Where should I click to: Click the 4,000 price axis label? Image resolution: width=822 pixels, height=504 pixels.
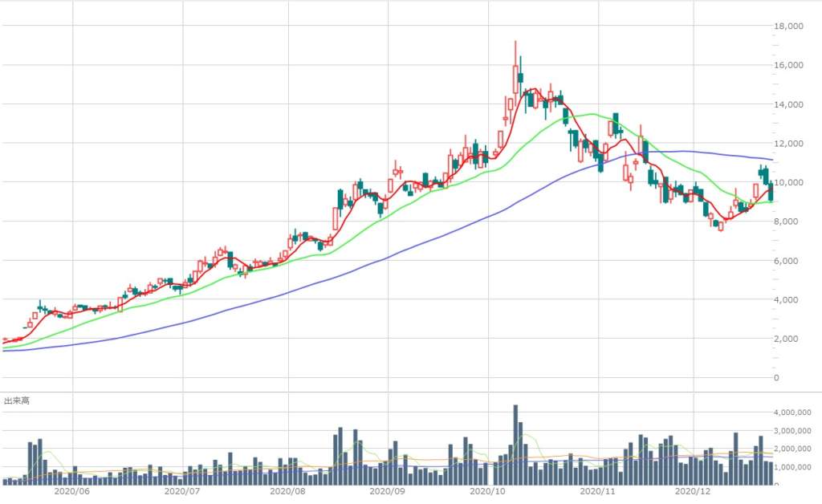(x=787, y=299)
